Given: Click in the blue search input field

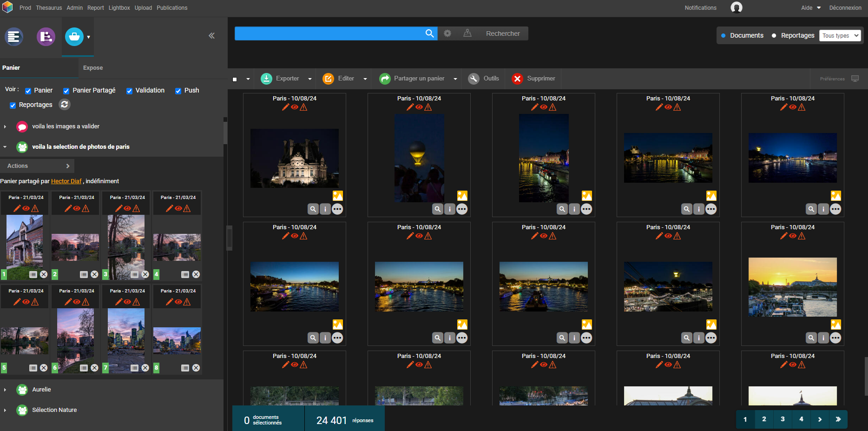Looking at the screenshot, I should (329, 33).
